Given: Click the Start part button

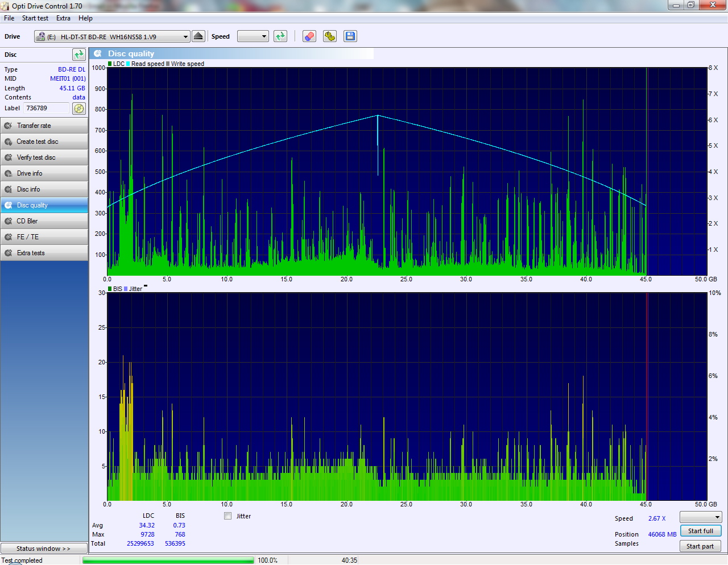Looking at the screenshot, I should pyautogui.click(x=701, y=546).
